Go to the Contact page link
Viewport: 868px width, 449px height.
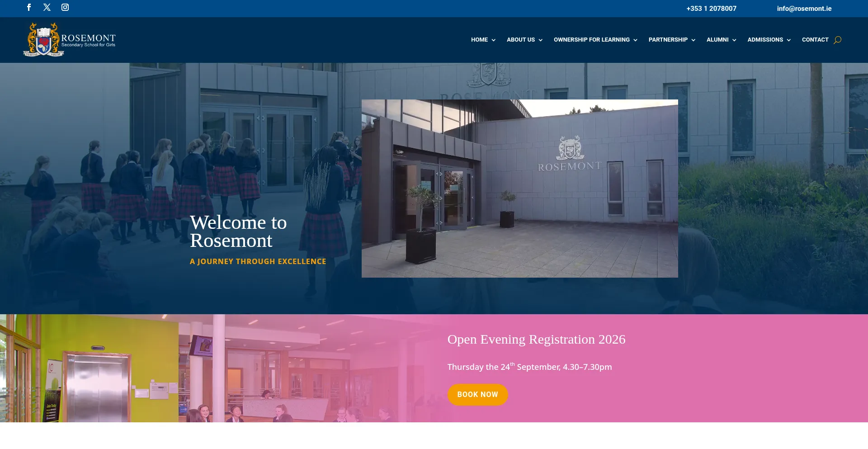point(815,40)
